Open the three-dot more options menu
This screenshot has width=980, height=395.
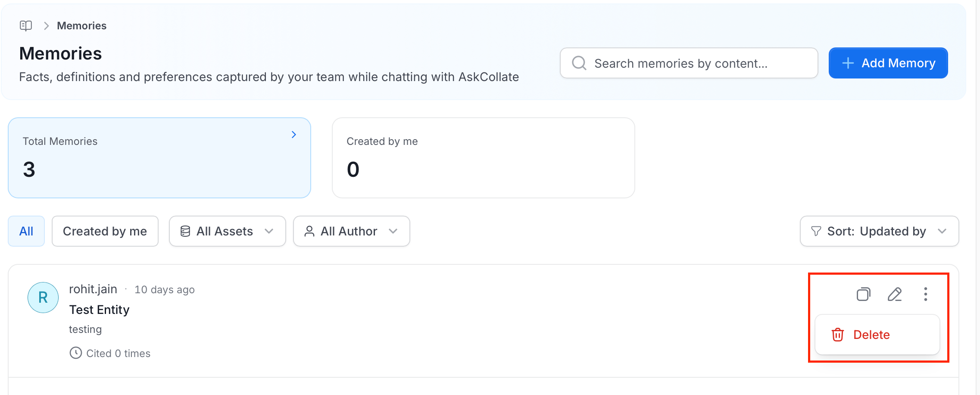tap(925, 294)
